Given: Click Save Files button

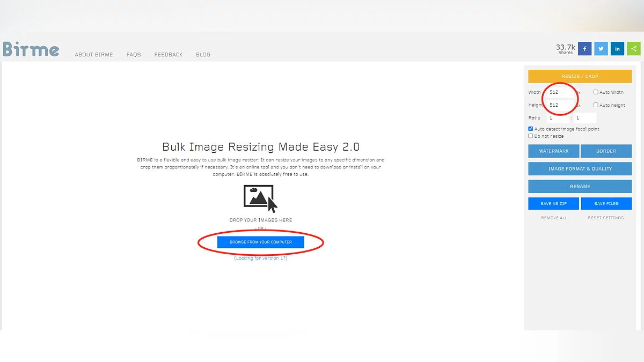Looking at the screenshot, I should [606, 204].
